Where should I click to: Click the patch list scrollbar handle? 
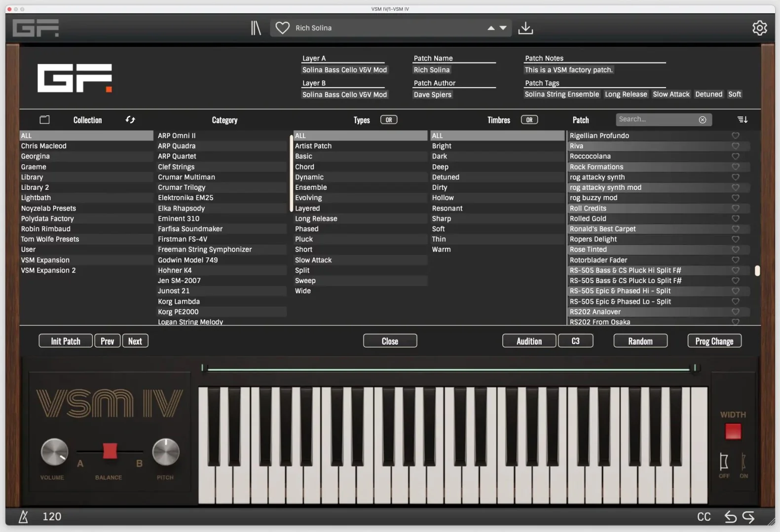pos(757,271)
